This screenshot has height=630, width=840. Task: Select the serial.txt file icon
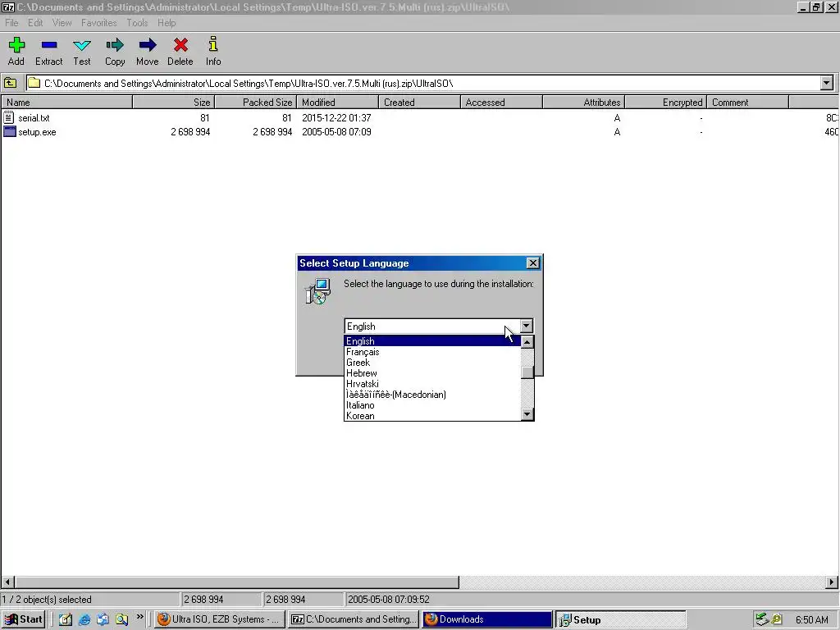pos(8,117)
